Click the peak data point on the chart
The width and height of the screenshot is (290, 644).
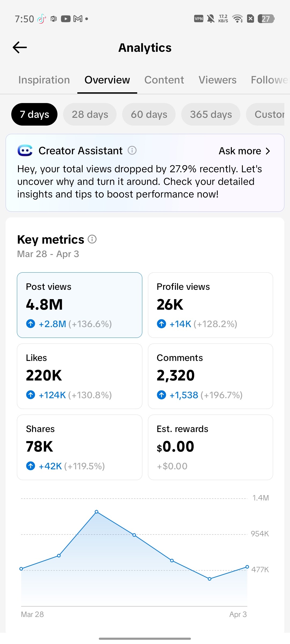click(x=97, y=512)
